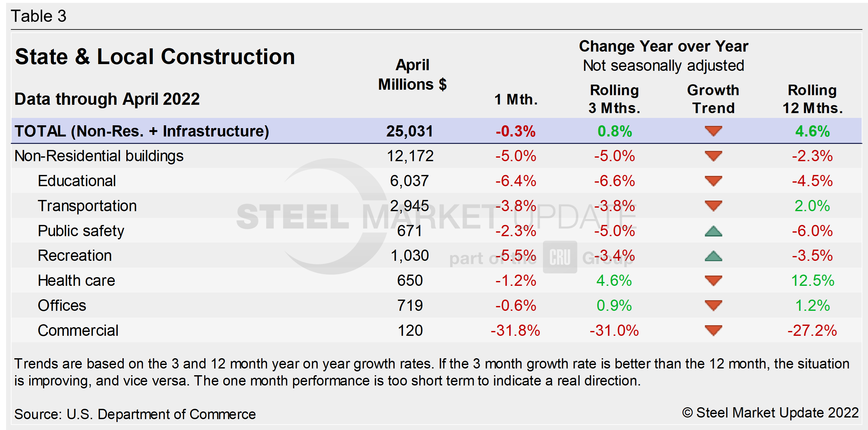868x430 pixels.
Task: Click the State & Local Construction title
Action: click(x=155, y=56)
